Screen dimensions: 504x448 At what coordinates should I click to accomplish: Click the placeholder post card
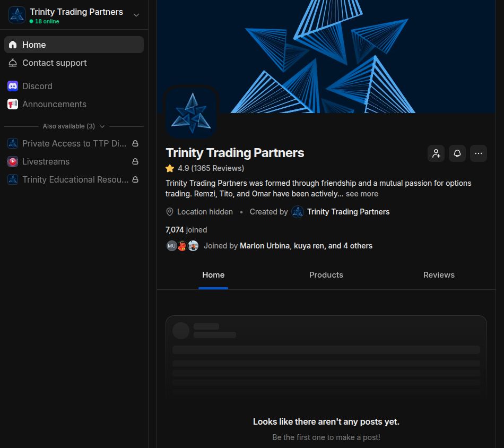(x=326, y=357)
